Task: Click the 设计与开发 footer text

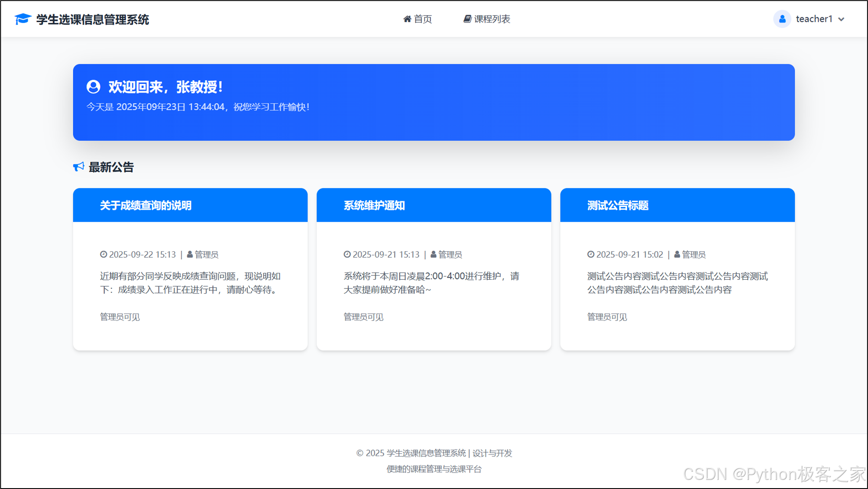Action: tap(492, 453)
